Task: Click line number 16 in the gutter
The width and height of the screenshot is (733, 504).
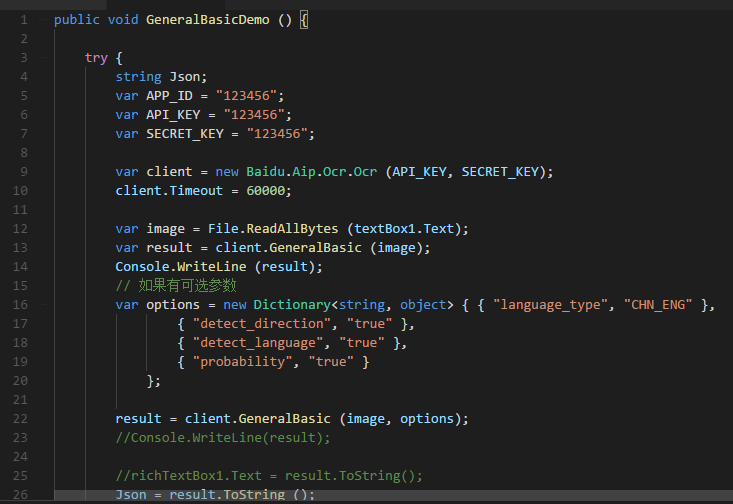Action: (22, 304)
